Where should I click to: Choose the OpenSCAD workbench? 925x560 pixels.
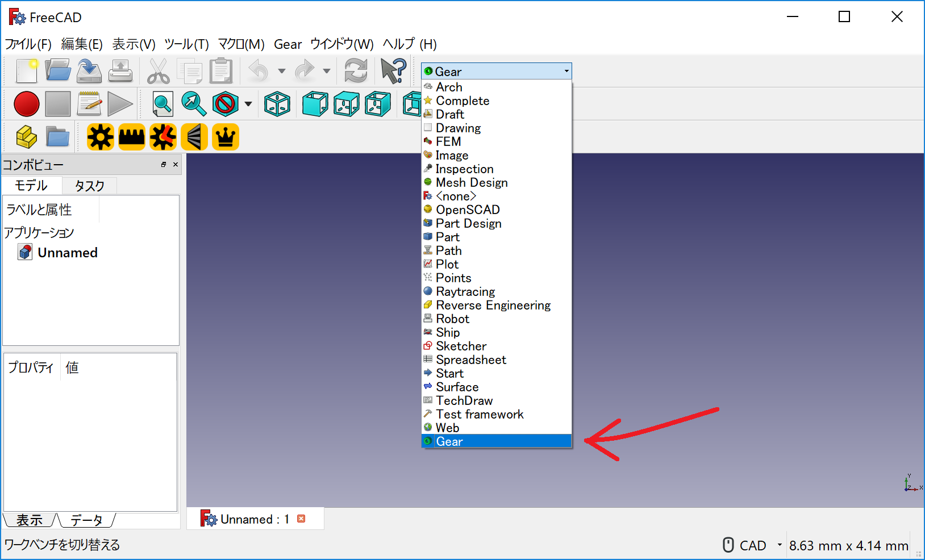(x=496, y=210)
